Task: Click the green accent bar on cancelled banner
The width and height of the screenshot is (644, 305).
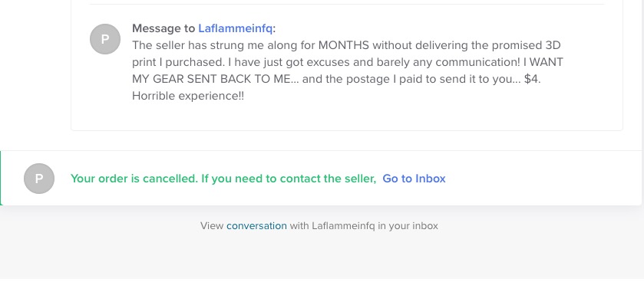Action: pyautogui.click(x=1, y=178)
